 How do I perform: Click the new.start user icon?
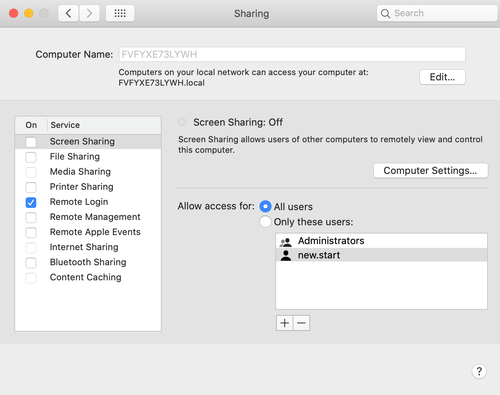pos(286,255)
